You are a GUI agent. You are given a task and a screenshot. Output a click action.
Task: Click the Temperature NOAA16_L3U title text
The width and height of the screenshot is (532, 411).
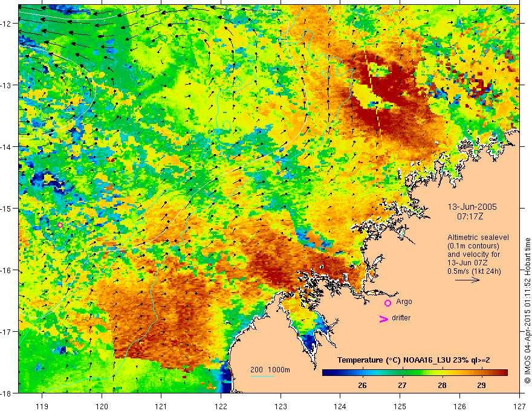(414, 360)
